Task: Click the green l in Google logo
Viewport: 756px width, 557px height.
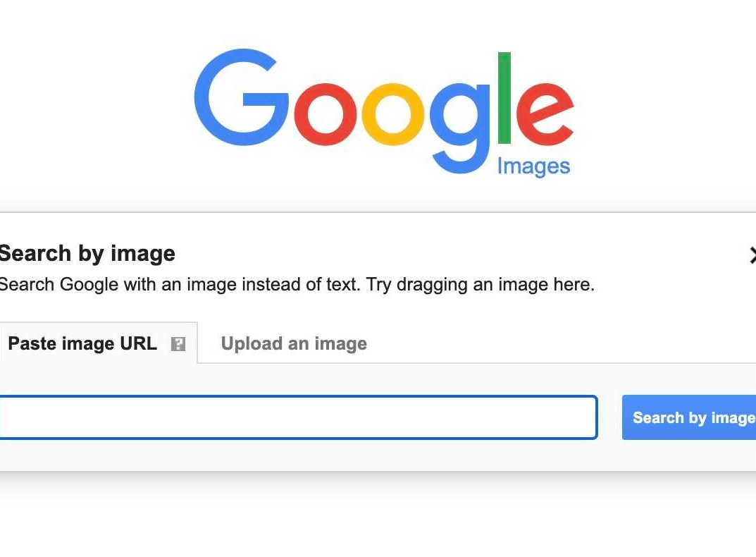Action: click(x=504, y=98)
